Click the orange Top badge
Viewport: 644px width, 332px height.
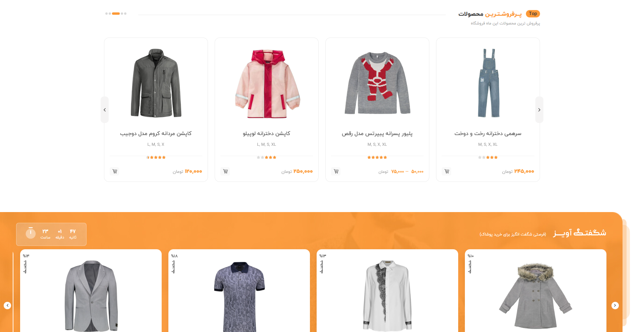point(533,14)
